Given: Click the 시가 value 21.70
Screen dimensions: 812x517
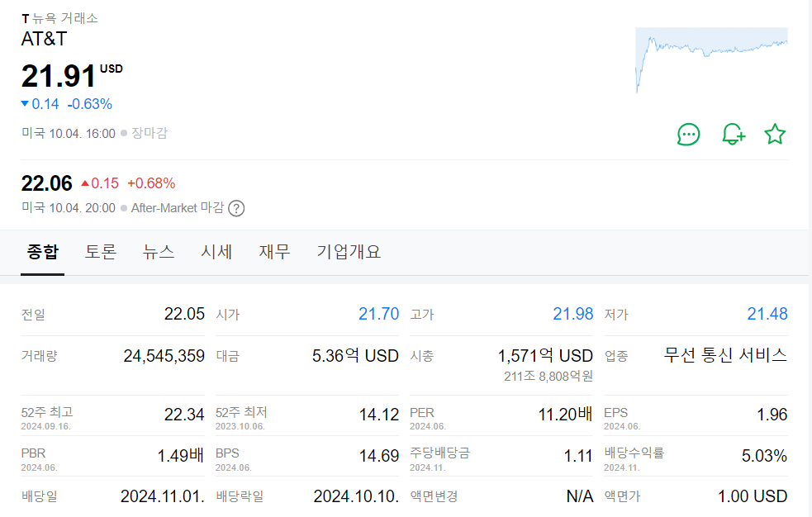Looking at the screenshot, I should [x=378, y=314].
